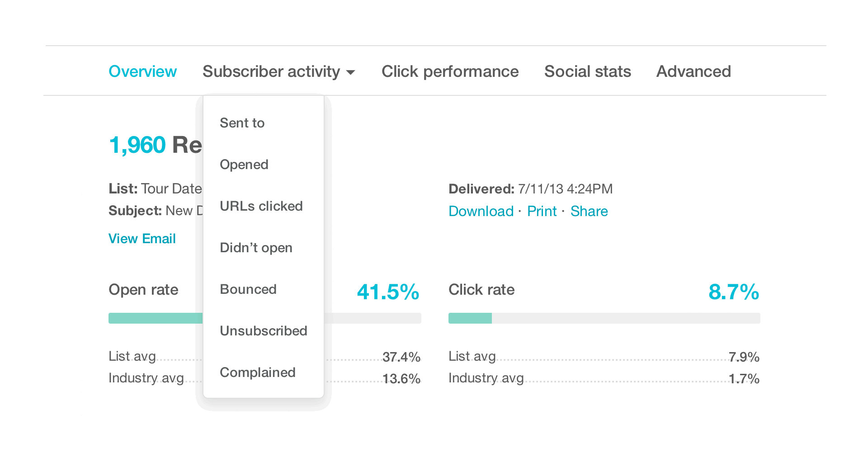Pick the Didn't open option
This screenshot has height=452, width=868.
pos(256,248)
